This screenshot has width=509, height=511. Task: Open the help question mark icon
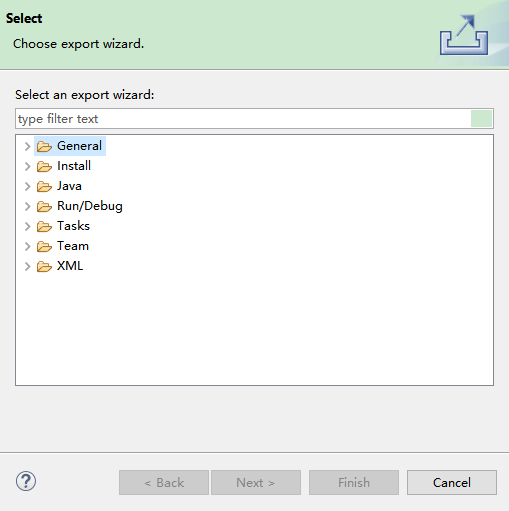[x=26, y=481]
